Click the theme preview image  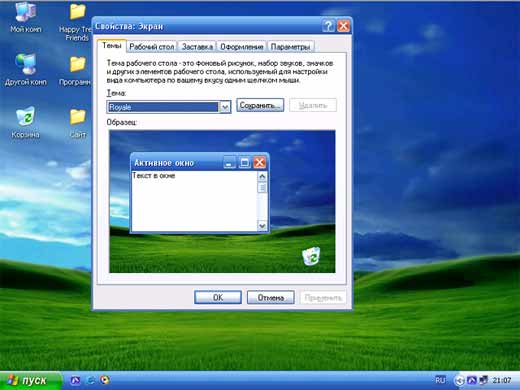coord(222,201)
